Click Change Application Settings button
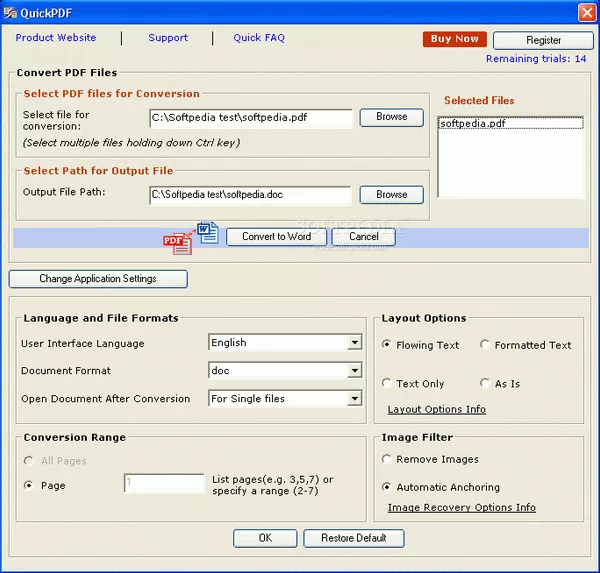The width and height of the screenshot is (600, 573). [98, 279]
